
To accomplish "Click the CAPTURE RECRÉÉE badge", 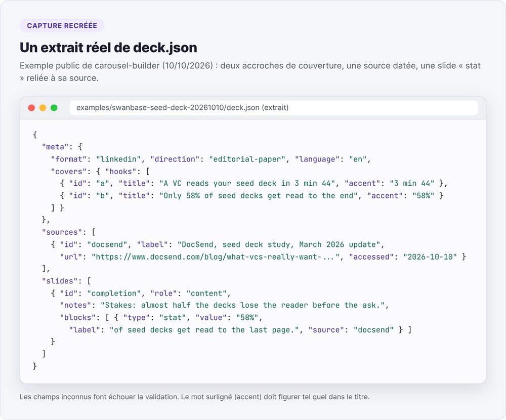I will [62, 25].
